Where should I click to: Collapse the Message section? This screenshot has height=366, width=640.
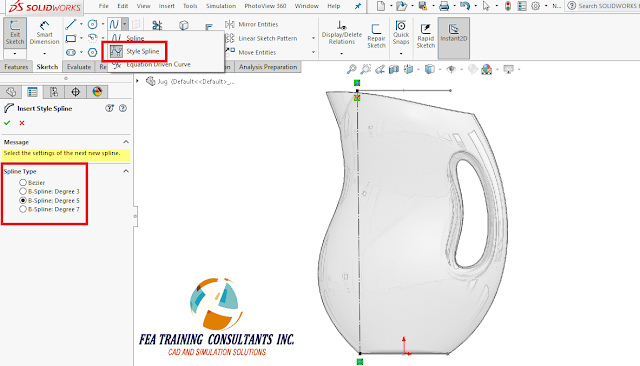point(126,142)
